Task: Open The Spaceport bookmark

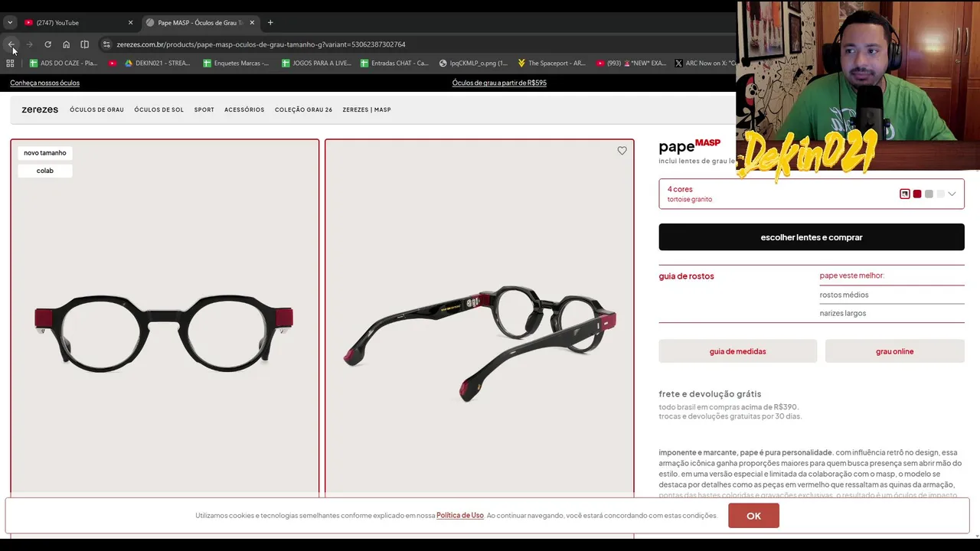Action: coord(551,64)
